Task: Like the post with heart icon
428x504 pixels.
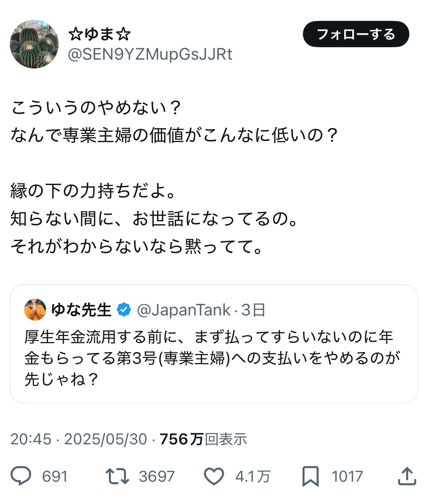Action: click(x=214, y=476)
